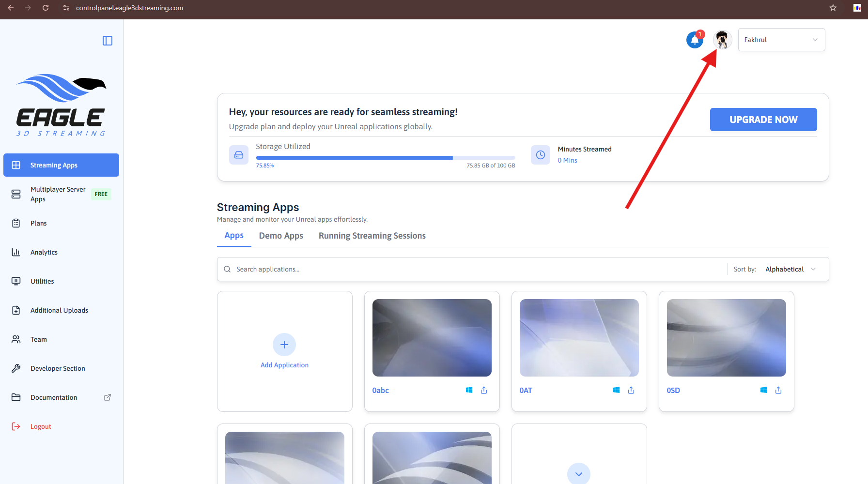Screen dimensions: 868x484
Task: Click the FREE badge on Multiplayer Server Apps
Action: click(x=101, y=194)
